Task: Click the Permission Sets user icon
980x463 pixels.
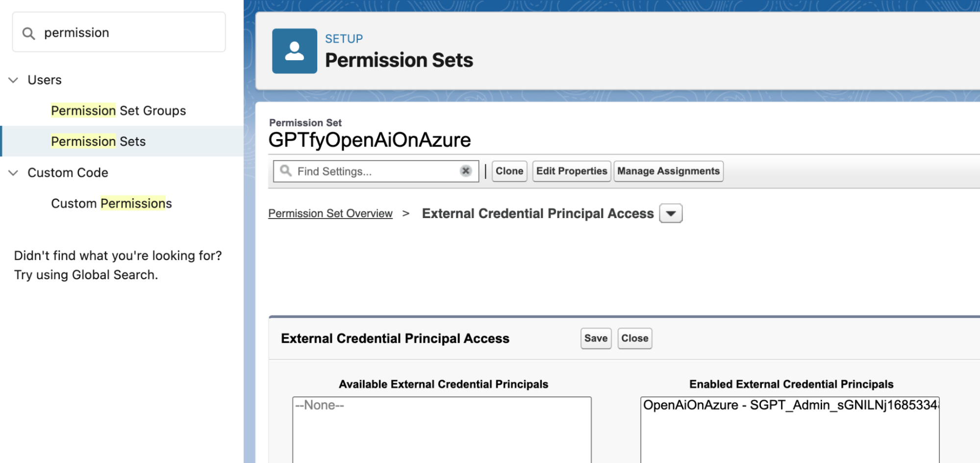Action: (295, 51)
